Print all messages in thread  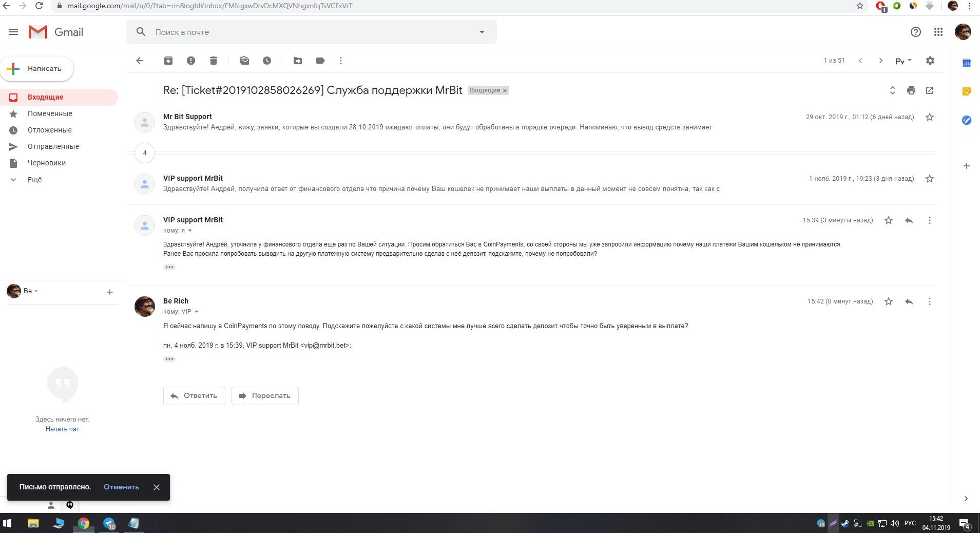click(x=911, y=90)
